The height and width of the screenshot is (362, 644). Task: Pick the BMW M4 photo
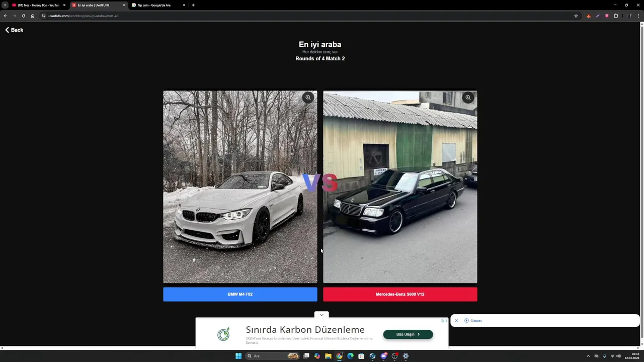240,187
